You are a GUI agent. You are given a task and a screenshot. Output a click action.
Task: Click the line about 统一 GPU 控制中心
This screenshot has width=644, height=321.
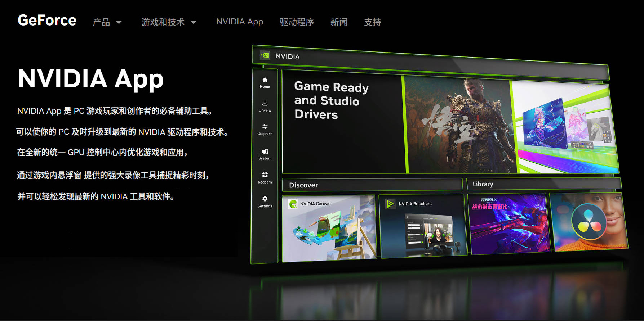(x=103, y=152)
